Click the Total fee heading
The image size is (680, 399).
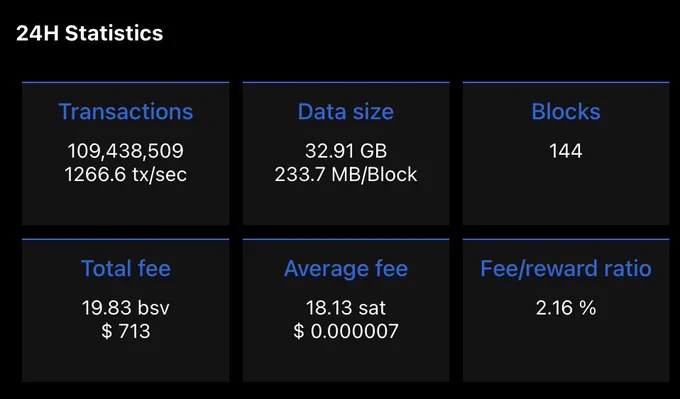click(x=126, y=268)
